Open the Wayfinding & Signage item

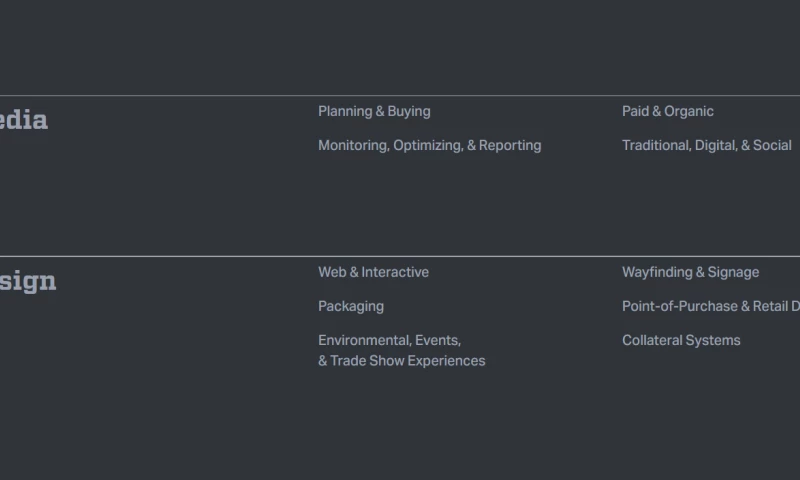tap(690, 272)
